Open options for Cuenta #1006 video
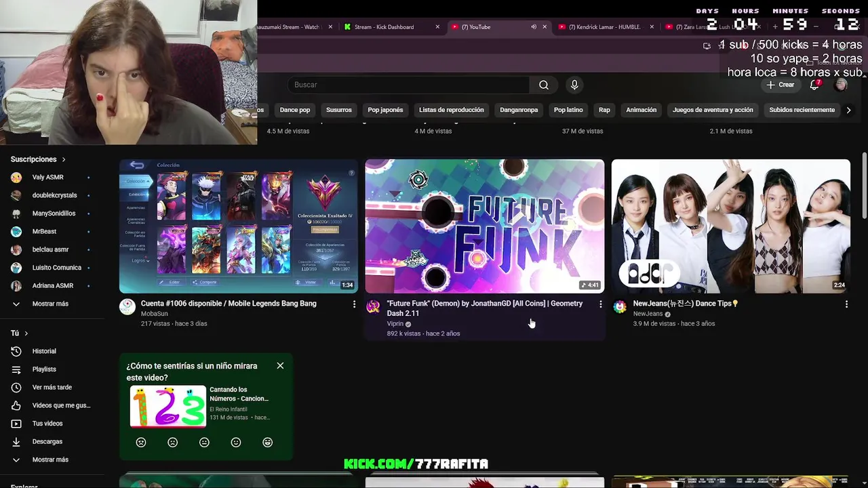 (354, 304)
